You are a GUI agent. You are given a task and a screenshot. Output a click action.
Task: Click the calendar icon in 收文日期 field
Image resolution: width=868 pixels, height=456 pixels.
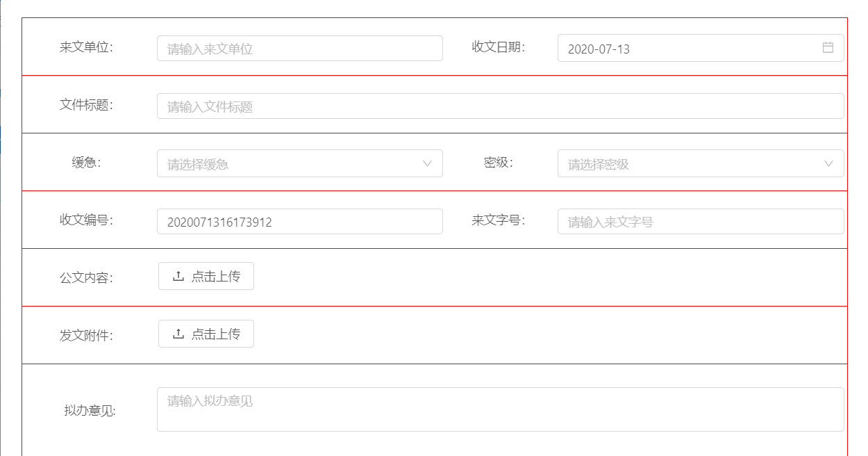(828, 47)
